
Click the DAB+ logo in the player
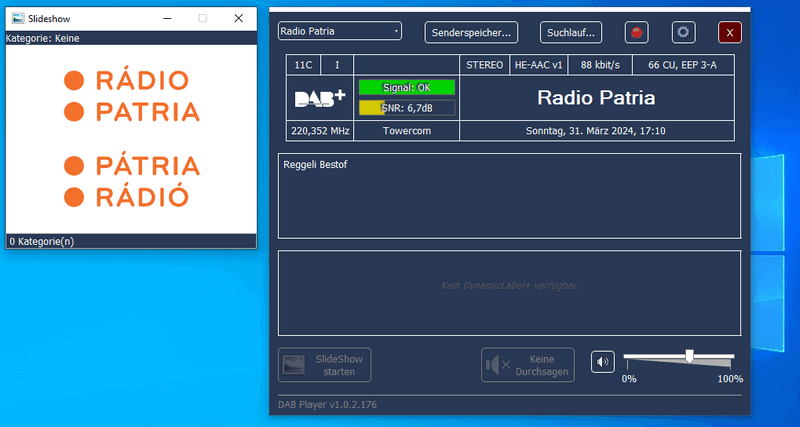point(320,98)
